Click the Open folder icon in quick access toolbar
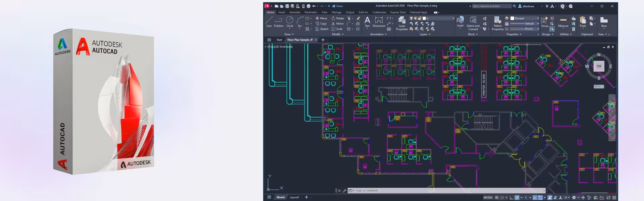The width and height of the screenshot is (644, 201). (282, 6)
